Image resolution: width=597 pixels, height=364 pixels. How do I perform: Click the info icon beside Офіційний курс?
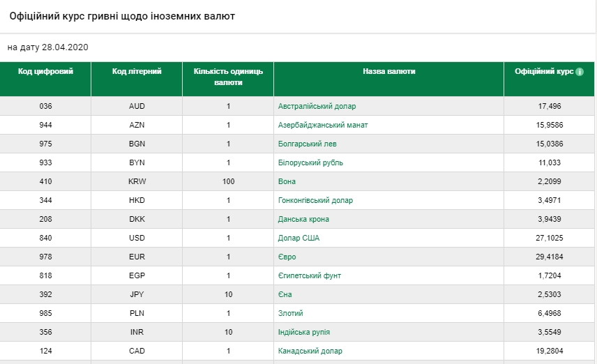(580, 72)
